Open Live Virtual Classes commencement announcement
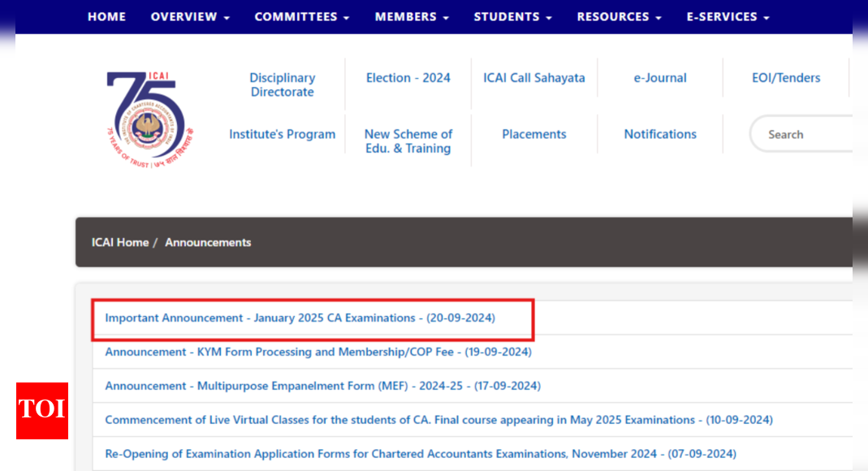 439,420
